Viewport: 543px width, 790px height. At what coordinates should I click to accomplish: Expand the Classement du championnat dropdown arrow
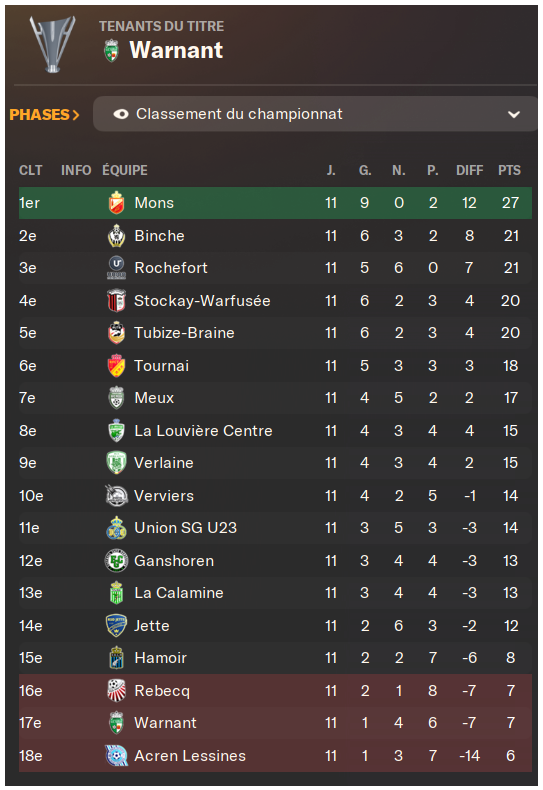click(514, 114)
